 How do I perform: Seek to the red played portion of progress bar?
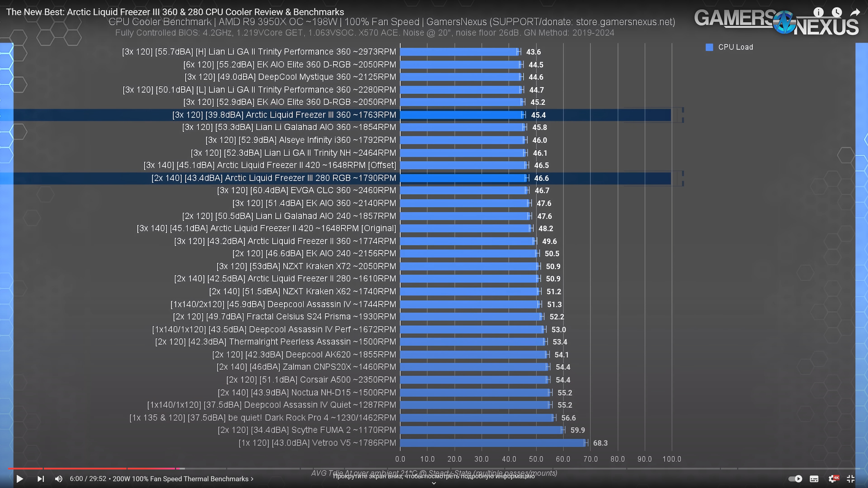click(x=84, y=469)
